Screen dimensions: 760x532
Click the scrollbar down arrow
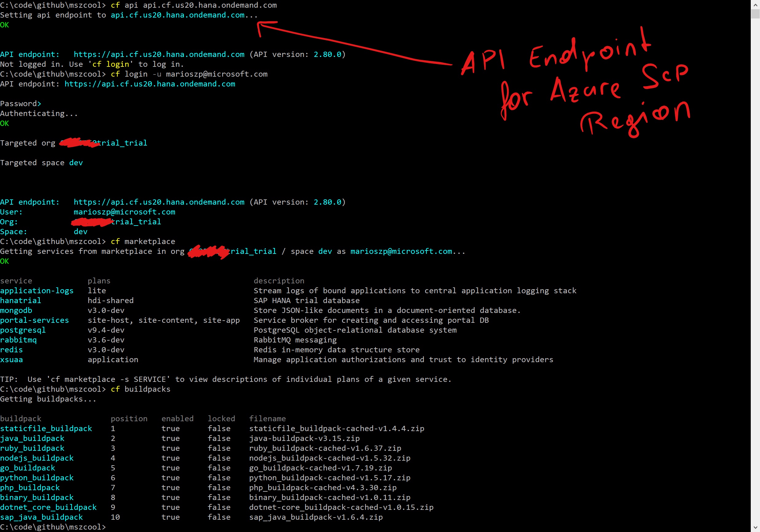coord(755,528)
